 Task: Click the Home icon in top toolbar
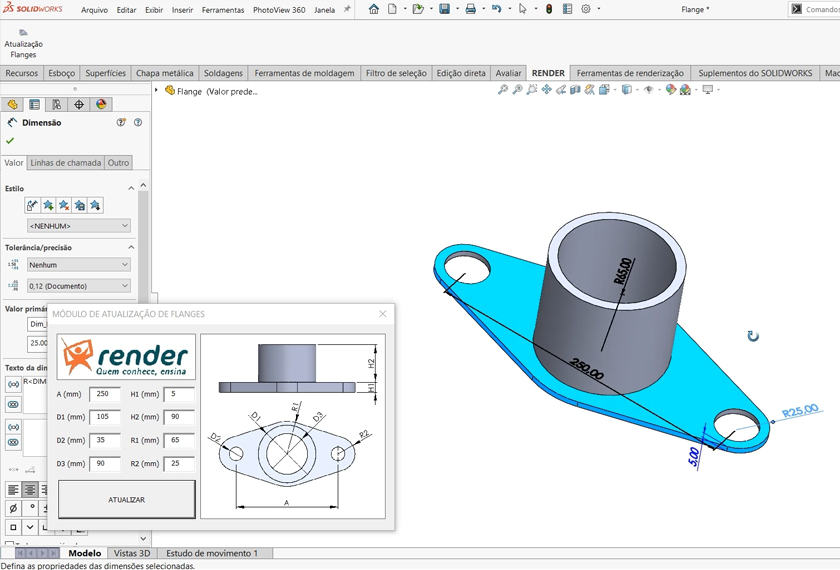(374, 9)
